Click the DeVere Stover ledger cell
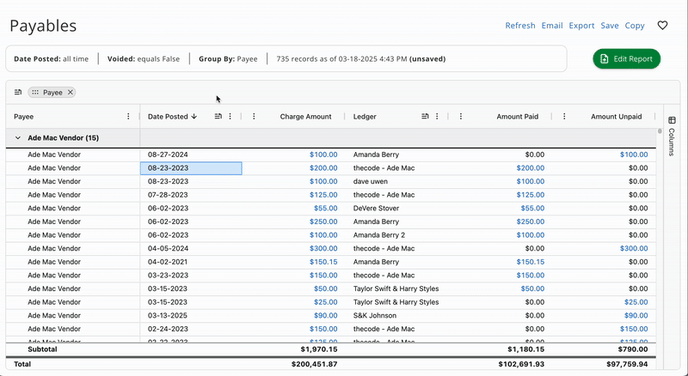This screenshot has height=376, width=688. pyautogui.click(x=376, y=208)
